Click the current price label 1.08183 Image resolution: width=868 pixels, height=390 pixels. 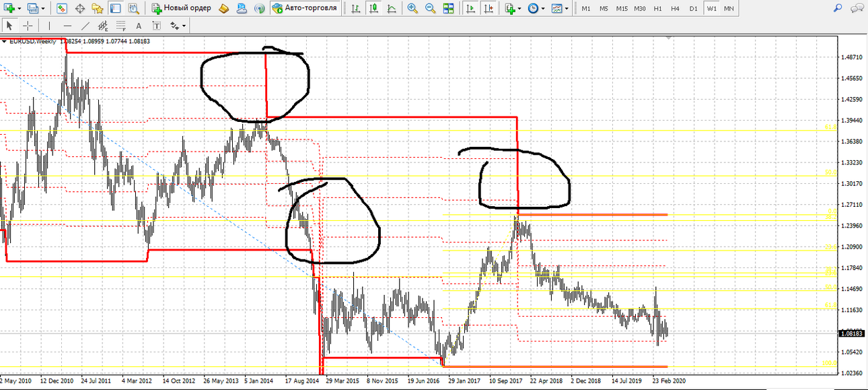click(852, 333)
